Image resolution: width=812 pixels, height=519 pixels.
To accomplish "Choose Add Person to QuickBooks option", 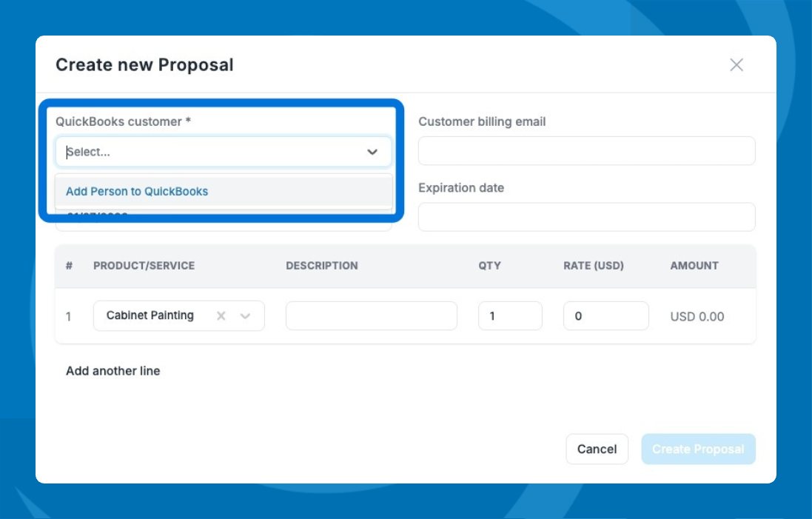I will pyautogui.click(x=137, y=191).
